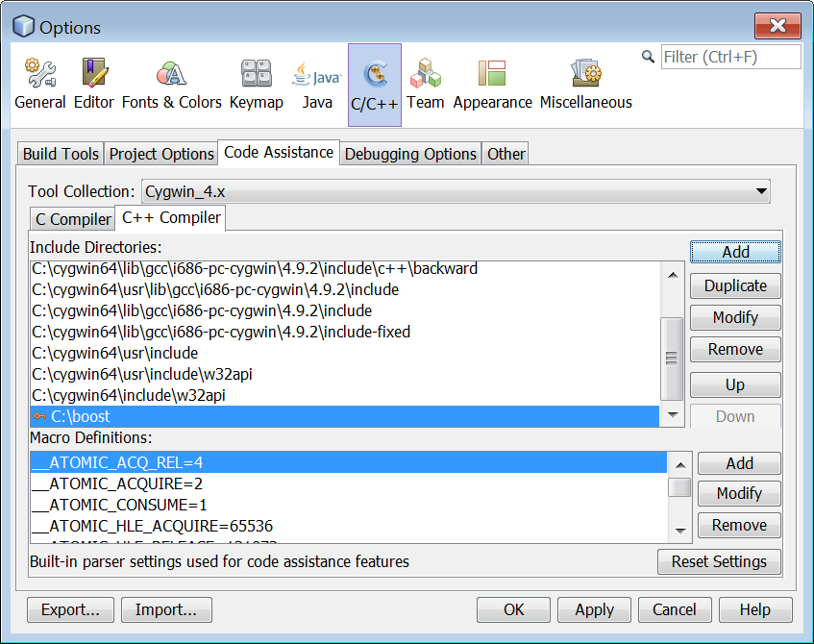Select the include-fixed directory entry
Screen dimensions: 814x644
pyautogui.click(x=345, y=332)
